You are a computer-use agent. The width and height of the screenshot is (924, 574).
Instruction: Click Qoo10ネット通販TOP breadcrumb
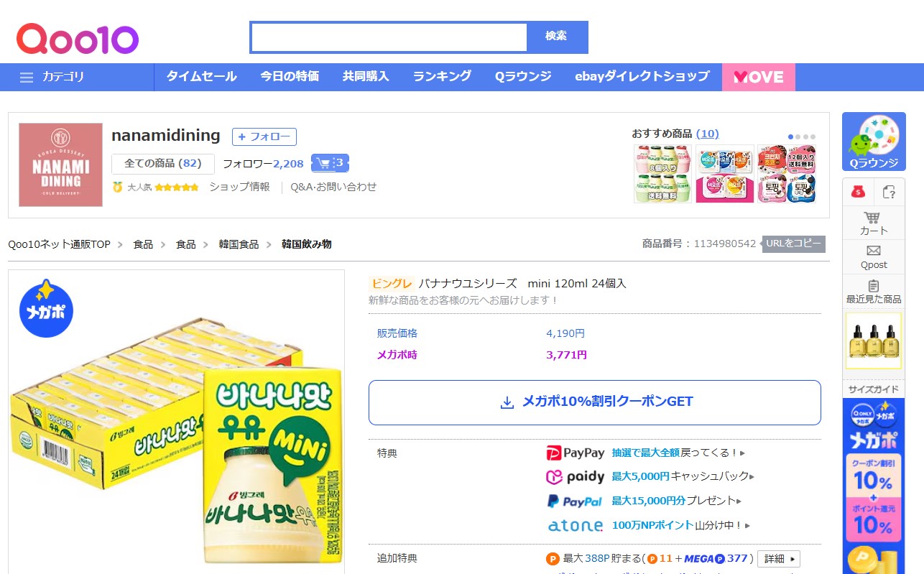coord(59,244)
